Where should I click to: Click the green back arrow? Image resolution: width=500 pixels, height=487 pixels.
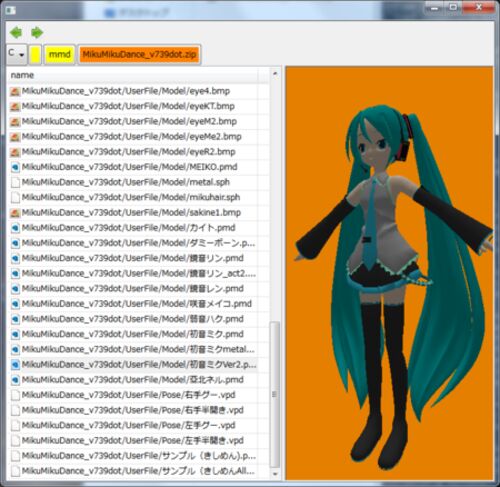click(16, 32)
